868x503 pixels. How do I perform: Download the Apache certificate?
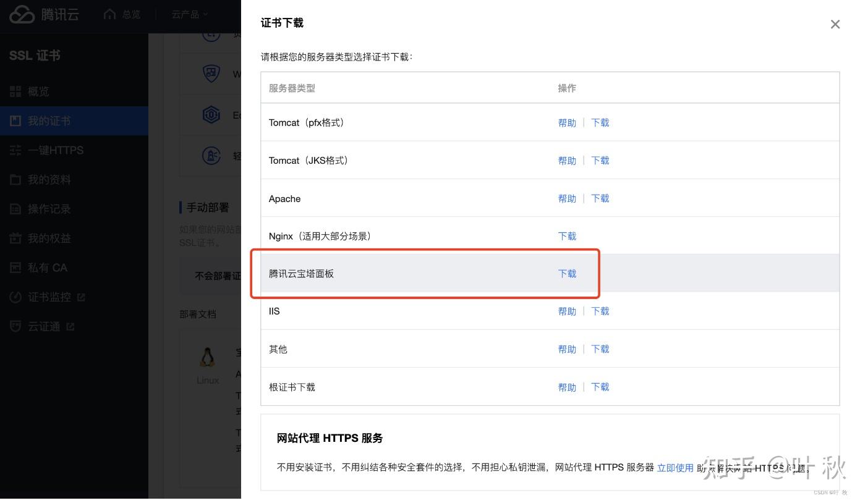600,198
